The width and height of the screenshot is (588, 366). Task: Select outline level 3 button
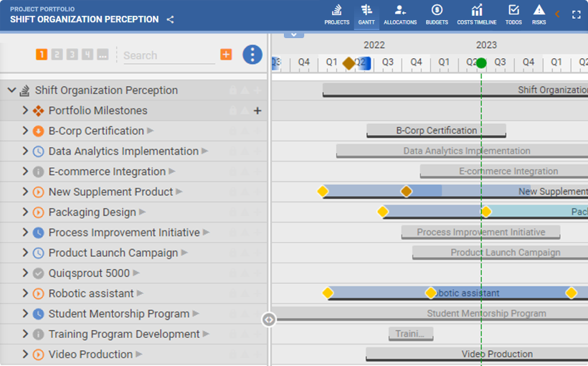coord(72,55)
